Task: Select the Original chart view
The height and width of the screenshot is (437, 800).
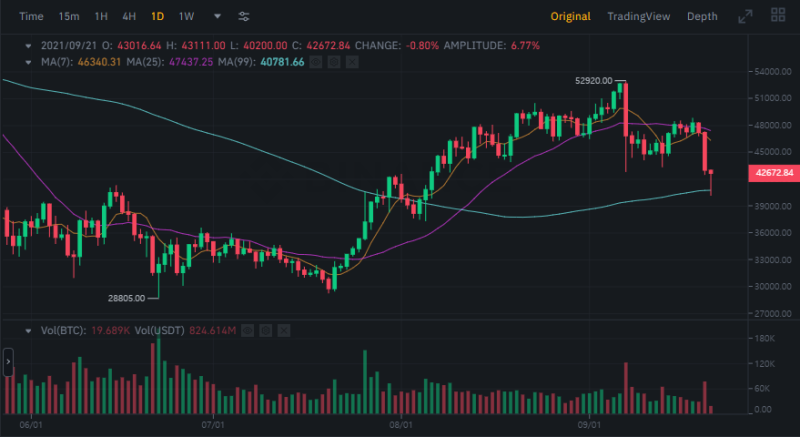Action: point(570,16)
